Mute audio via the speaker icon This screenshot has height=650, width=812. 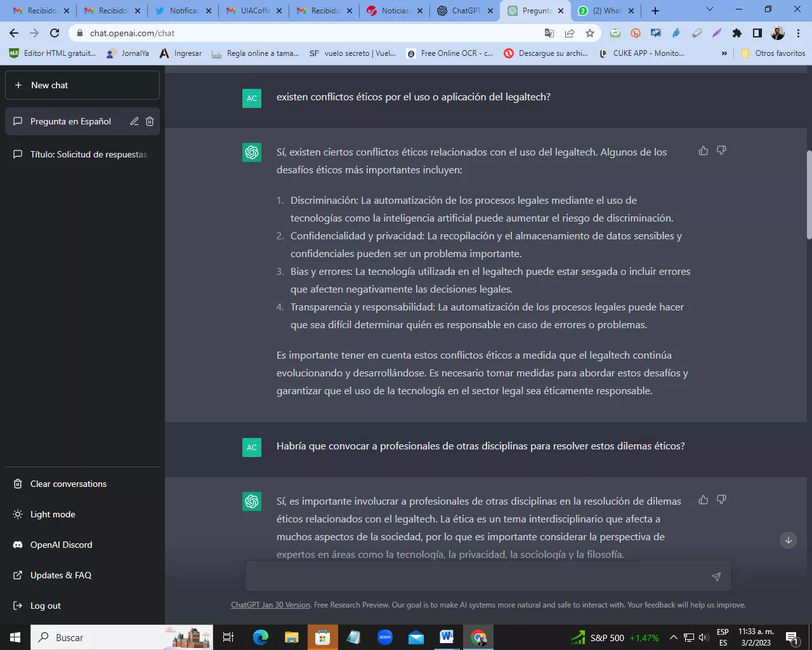[703, 637]
